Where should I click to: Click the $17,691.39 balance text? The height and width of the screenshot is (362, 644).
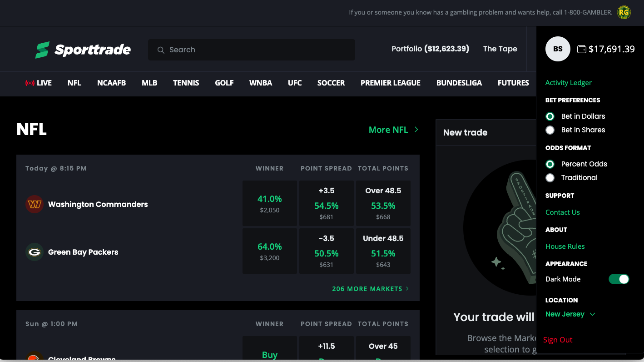[x=611, y=49]
